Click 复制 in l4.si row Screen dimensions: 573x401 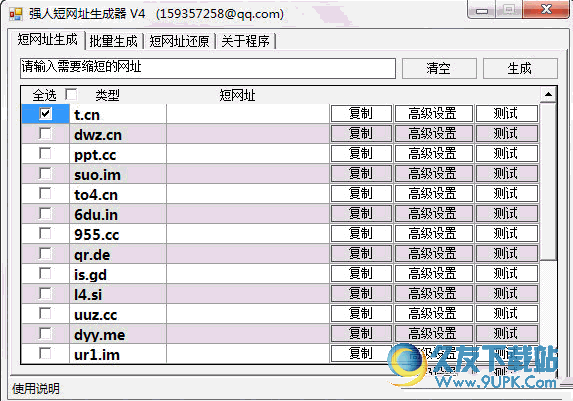(x=361, y=294)
